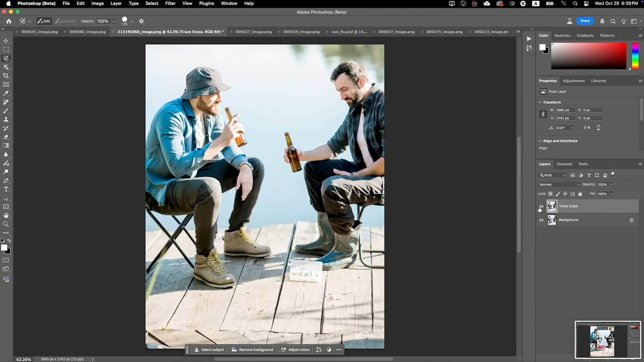Toggle visibility of the Background layer
This screenshot has width=644, height=362.
tap(541, 220)
